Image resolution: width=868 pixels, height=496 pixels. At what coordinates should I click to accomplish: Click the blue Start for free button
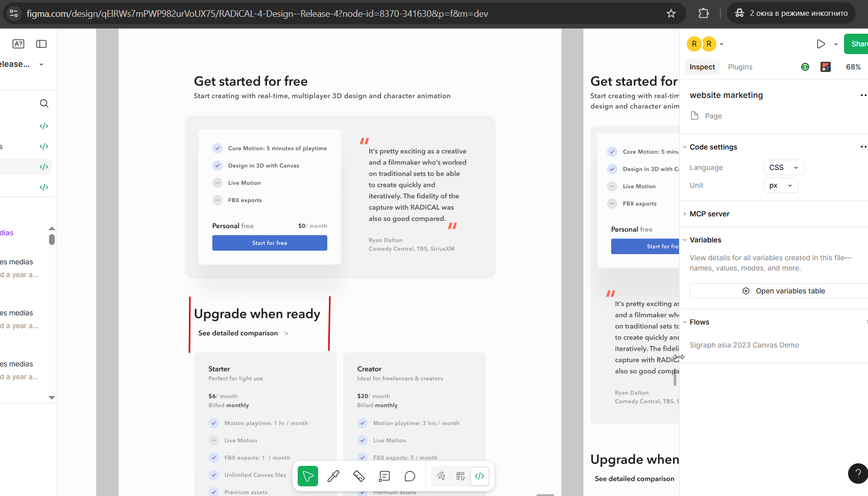(270, 243)
